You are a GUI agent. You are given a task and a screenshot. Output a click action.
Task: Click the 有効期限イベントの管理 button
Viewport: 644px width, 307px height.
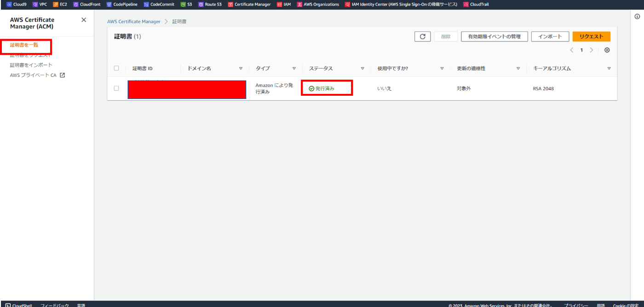click(x=494, y=36)
